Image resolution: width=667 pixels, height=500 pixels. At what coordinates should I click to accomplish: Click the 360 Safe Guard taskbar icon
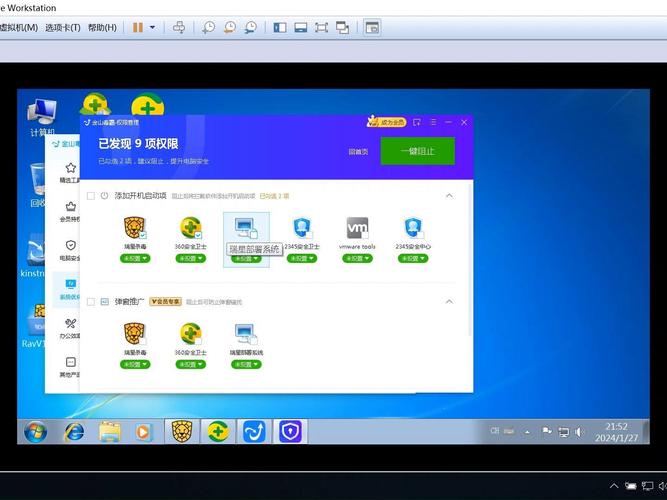click(x=218, y=432)
